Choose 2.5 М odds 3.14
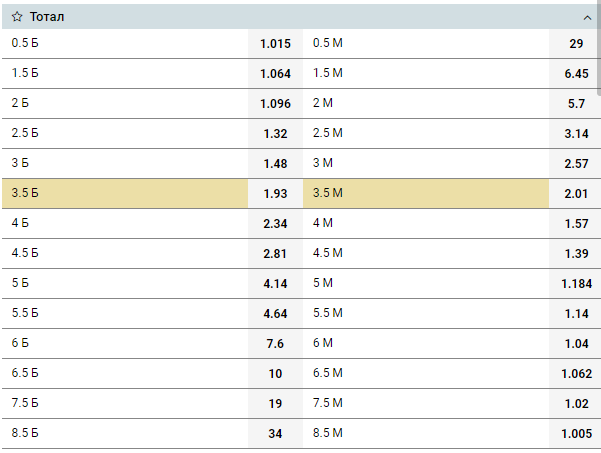The image size is (601, 453). point(575,133)
